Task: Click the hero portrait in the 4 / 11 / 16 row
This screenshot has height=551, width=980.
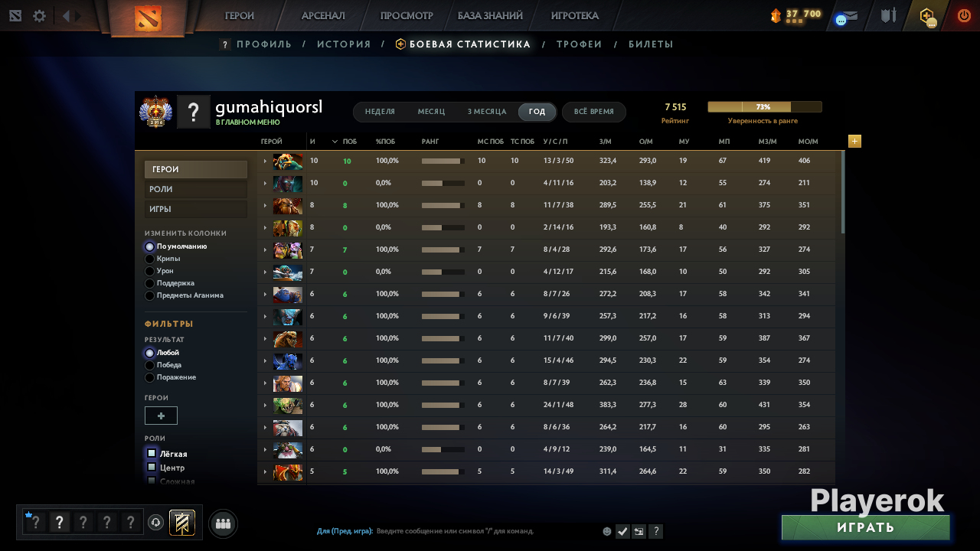Action: pyautogui.click(x=288, y=184)
